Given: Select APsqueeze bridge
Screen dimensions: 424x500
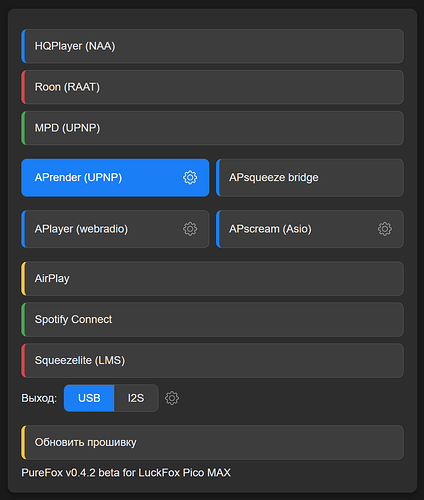Looking at the screenshot, I should tap(310, 178).
